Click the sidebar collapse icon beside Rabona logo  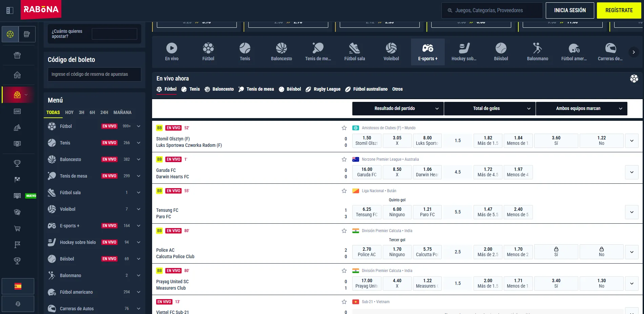pos(10,10)
